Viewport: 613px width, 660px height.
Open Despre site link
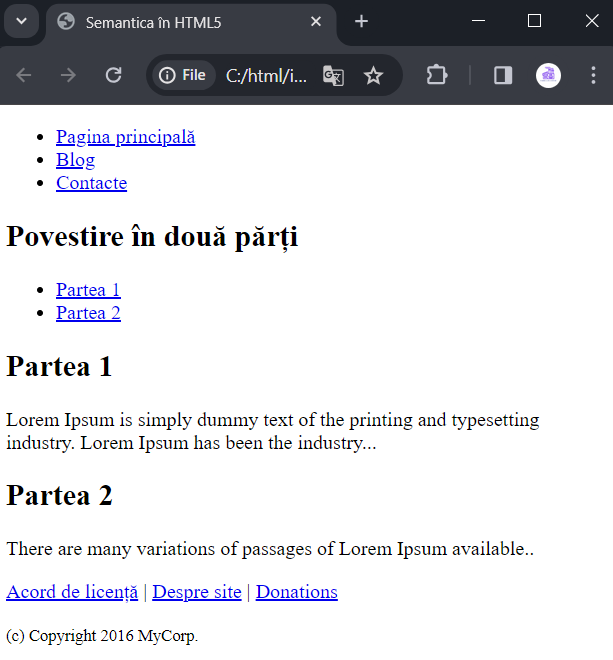click(197, 592)
